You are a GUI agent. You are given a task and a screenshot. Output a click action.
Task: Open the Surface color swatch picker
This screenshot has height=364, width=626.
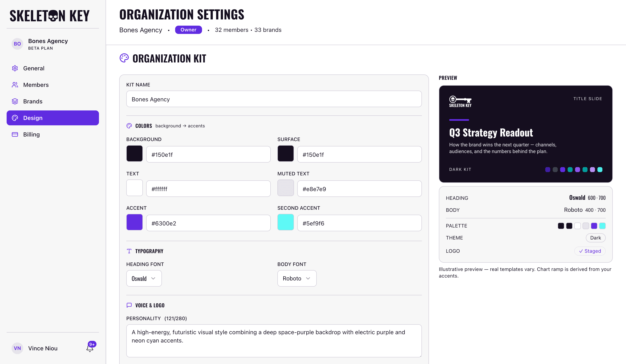point(285,154)
